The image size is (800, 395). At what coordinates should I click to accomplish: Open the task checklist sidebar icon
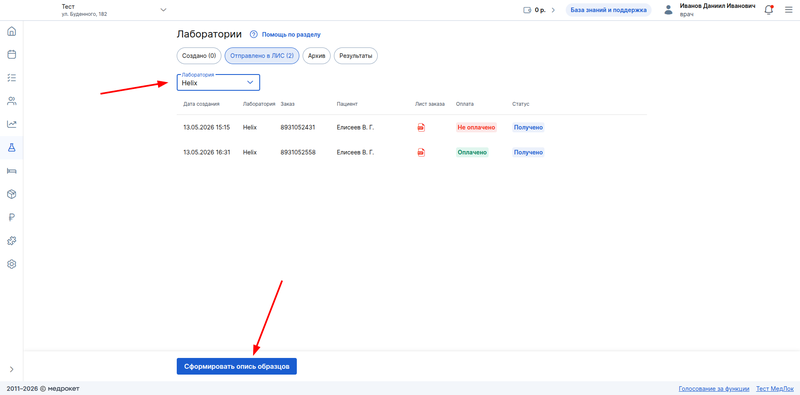(11, 78)
